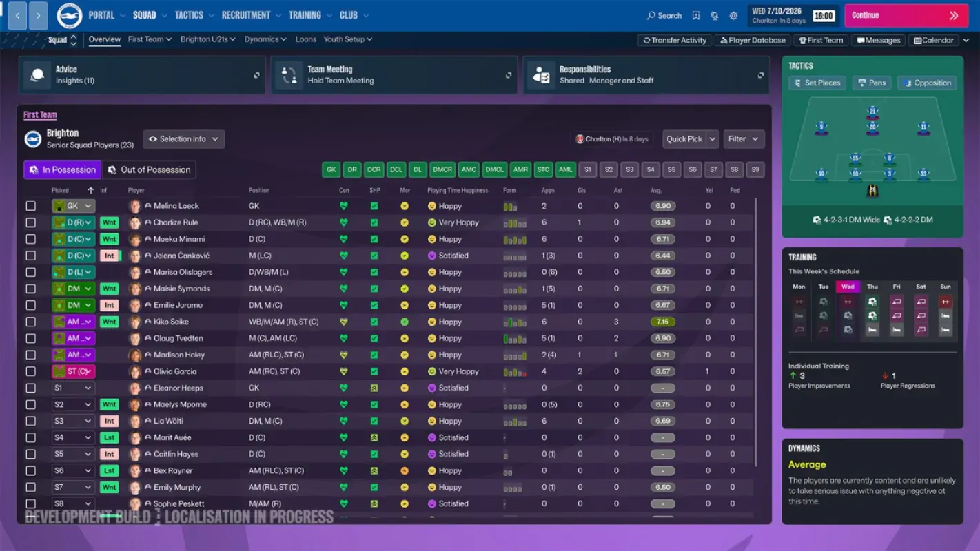The width and height of the screenshot is (980, 551).
Task: Tick the checkbox for Kiko Seike
Action: coord(30,322)
